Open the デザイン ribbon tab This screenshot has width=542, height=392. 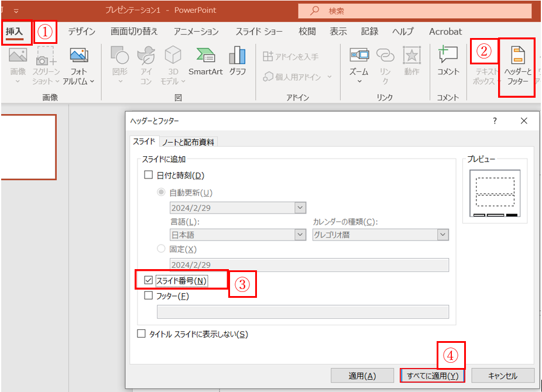(x=81, y=32)
